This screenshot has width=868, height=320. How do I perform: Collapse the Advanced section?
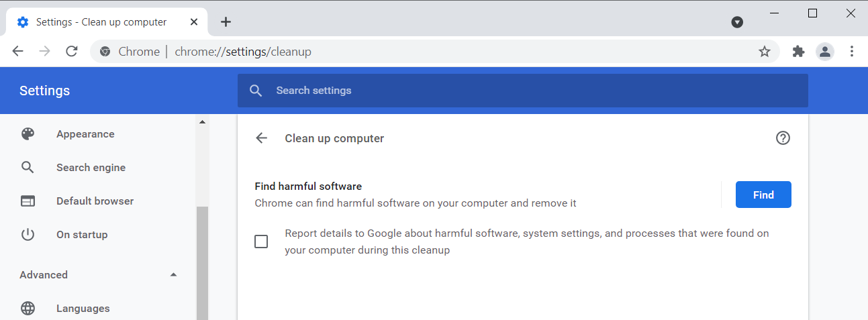point(174,275)
